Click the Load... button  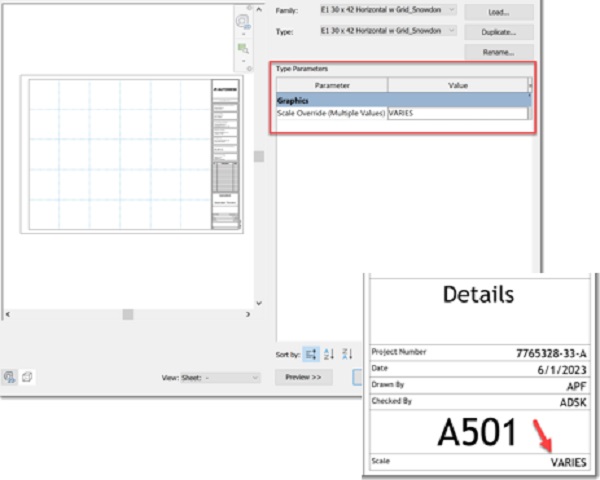(x=498, y=12)
